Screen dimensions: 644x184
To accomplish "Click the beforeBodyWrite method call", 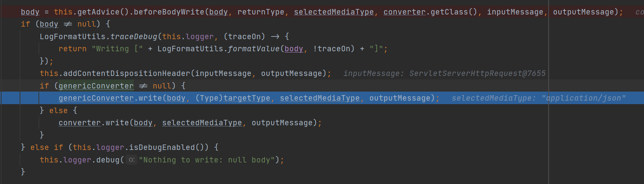I will point(169,12).
